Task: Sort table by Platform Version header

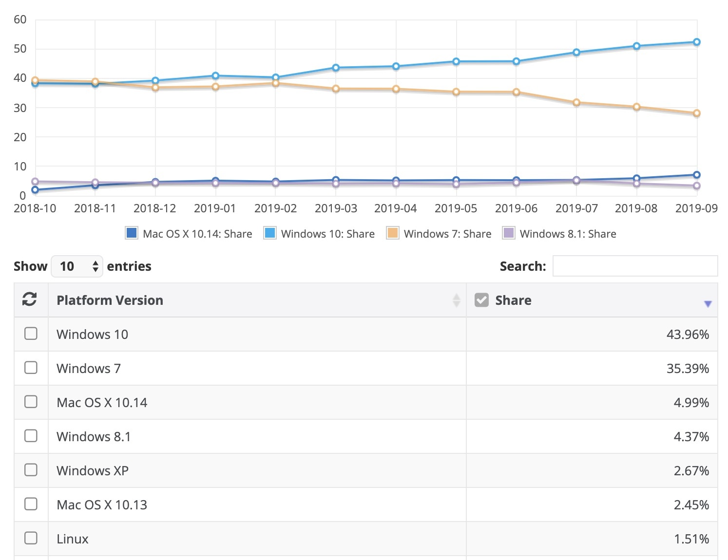Action: (x=110, y=300)
